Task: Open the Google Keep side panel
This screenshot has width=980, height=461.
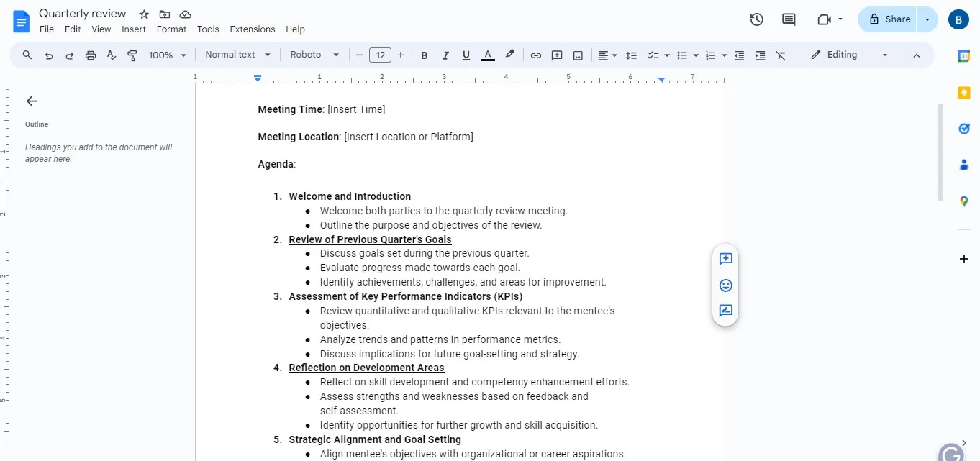Action: pyautogui.click(x=964, y=92)
